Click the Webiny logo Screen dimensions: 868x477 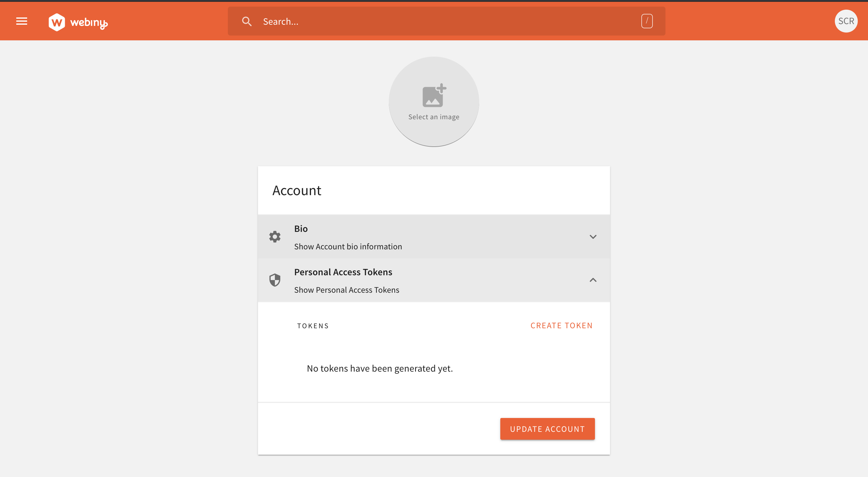(78, 22)
